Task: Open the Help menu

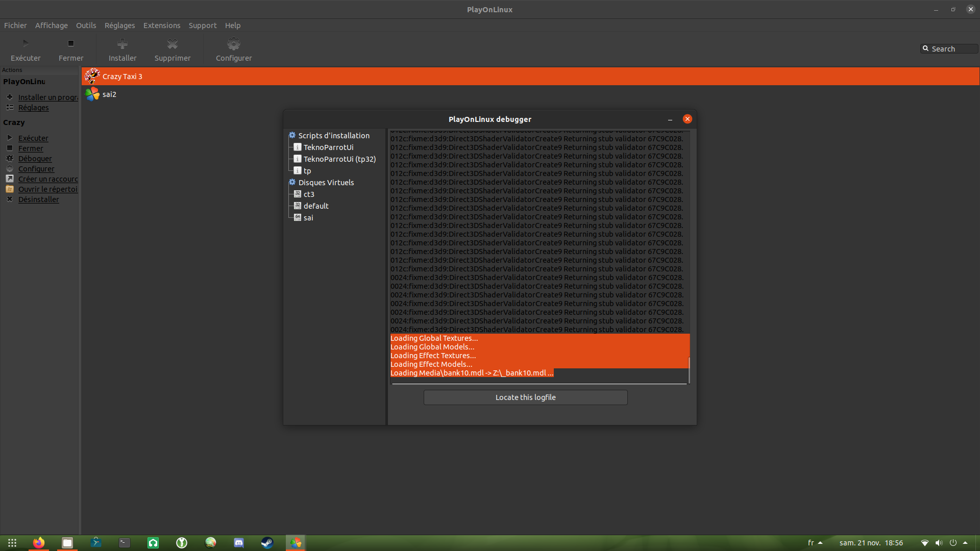Action: [233, 26]
